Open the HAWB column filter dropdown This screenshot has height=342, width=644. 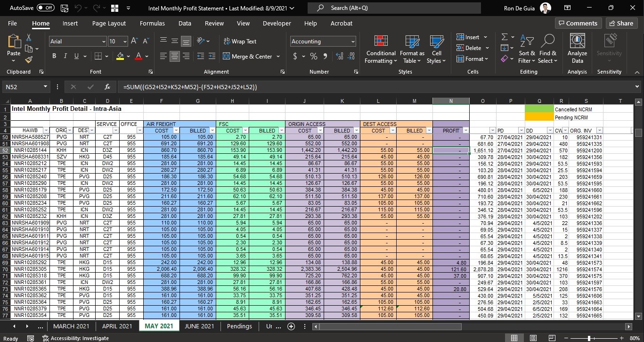coord(46,131)
